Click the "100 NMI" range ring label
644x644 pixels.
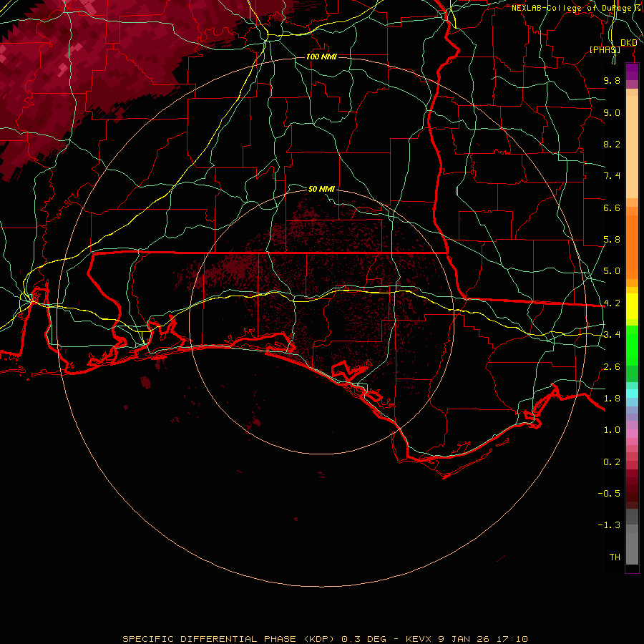(x=321, y=57)
